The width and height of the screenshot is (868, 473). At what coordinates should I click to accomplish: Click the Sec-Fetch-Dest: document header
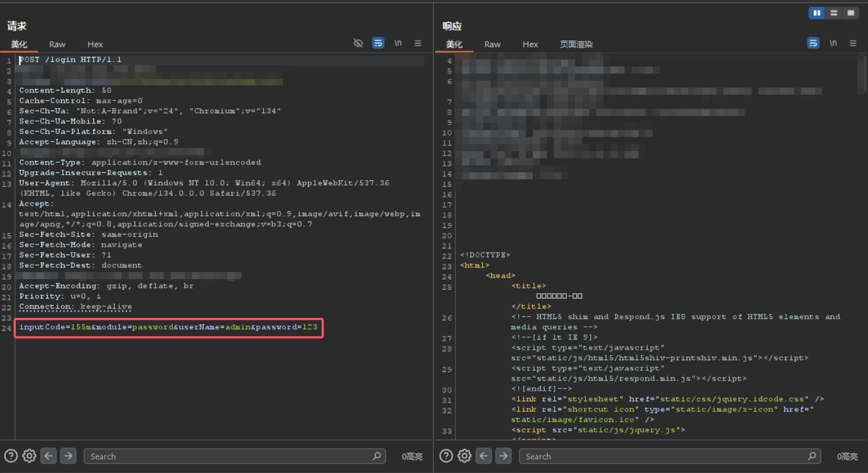(81, 266)
